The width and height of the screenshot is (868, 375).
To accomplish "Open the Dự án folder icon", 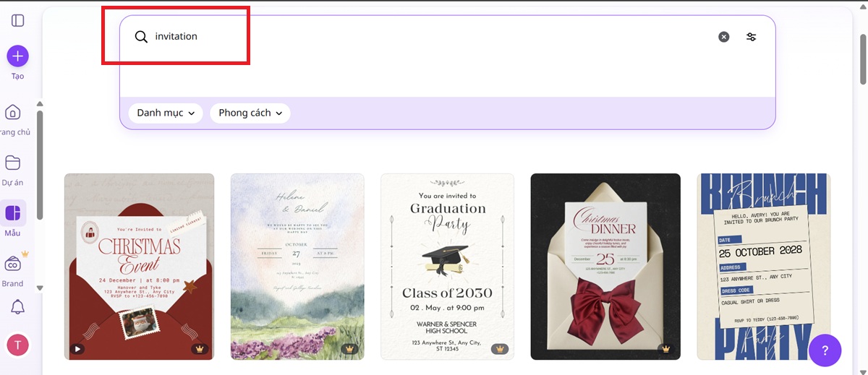I will tap(13, 163).
